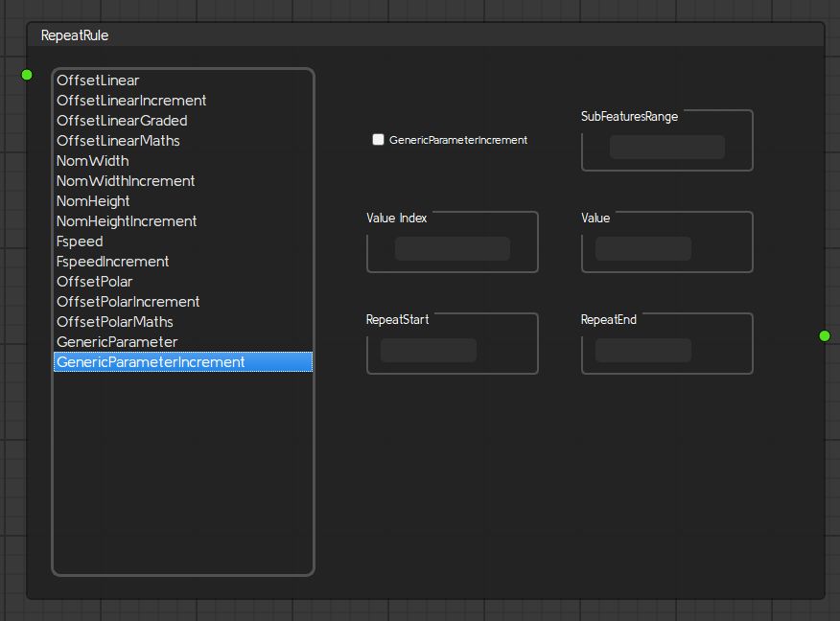Click the green input port on left
840x621 pixels.
click(x=27, y=75)
